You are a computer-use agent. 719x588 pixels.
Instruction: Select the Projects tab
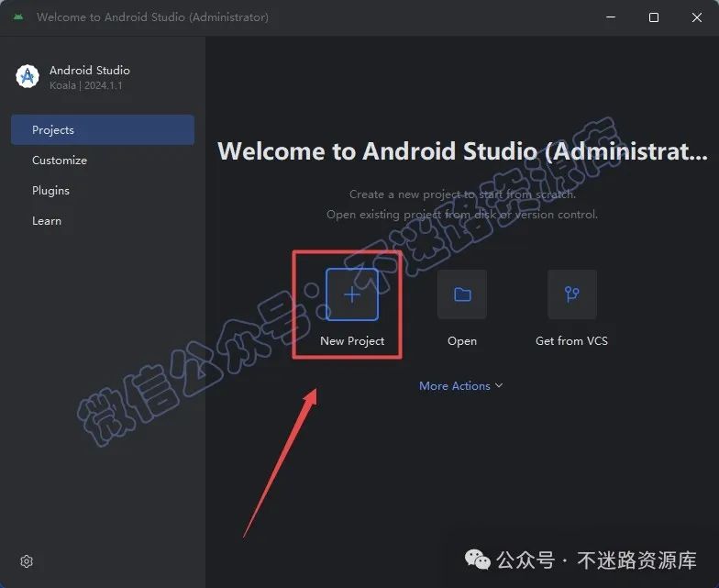(103, 130)
